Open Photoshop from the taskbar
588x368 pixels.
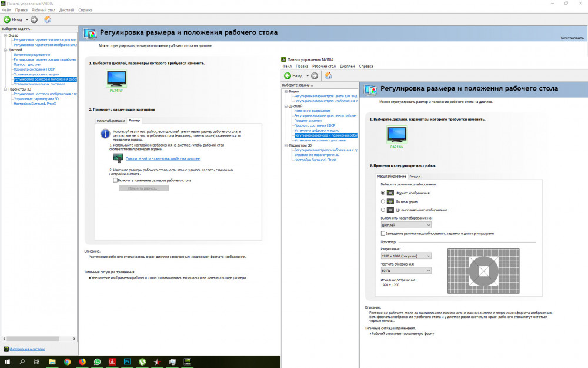[127, 362]
